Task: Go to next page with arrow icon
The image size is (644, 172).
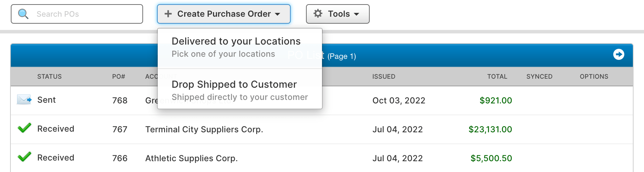Action: (x=619, y=54)
